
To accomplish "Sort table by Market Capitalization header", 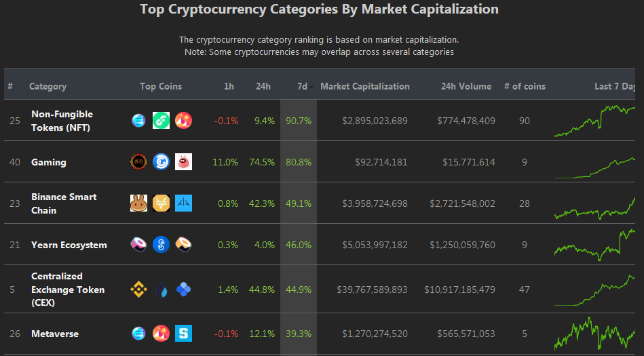I will 364,86.
